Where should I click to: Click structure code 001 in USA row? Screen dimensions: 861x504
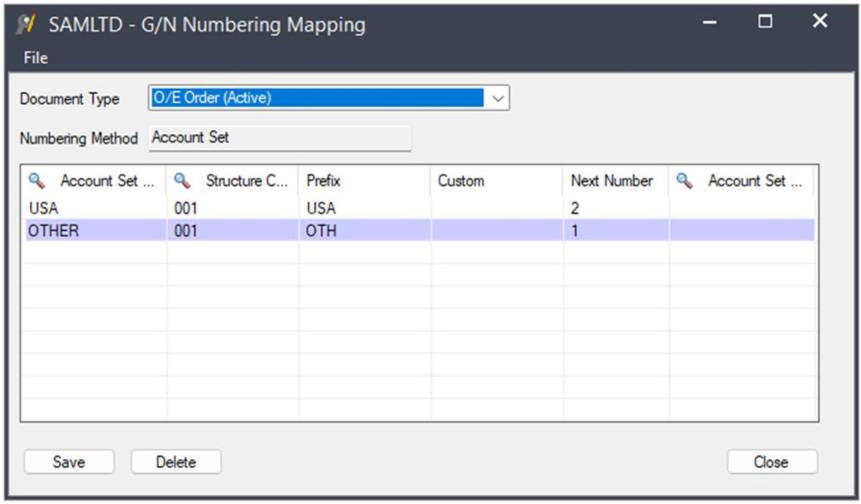233,208
